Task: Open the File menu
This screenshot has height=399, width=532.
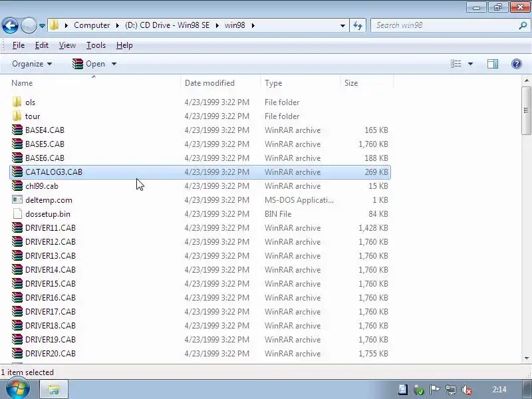Action: 19,45
